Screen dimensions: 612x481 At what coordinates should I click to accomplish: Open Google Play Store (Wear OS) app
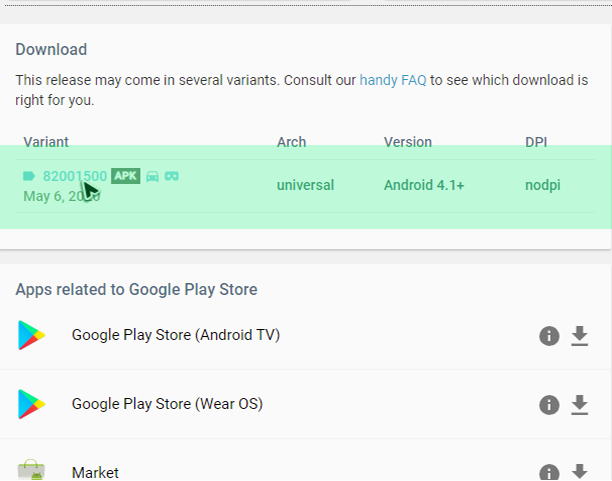(x=167, y=404)
